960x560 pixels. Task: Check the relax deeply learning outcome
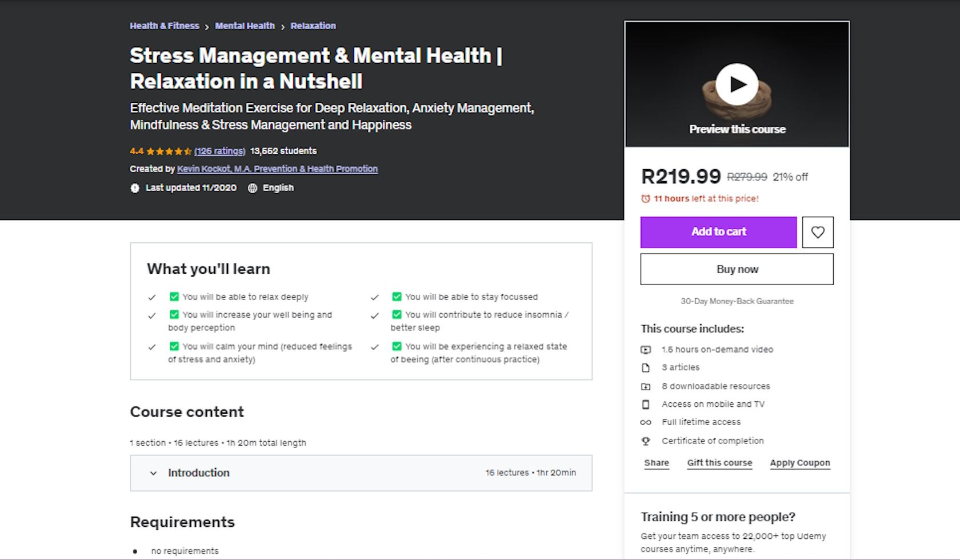(174, 297)
